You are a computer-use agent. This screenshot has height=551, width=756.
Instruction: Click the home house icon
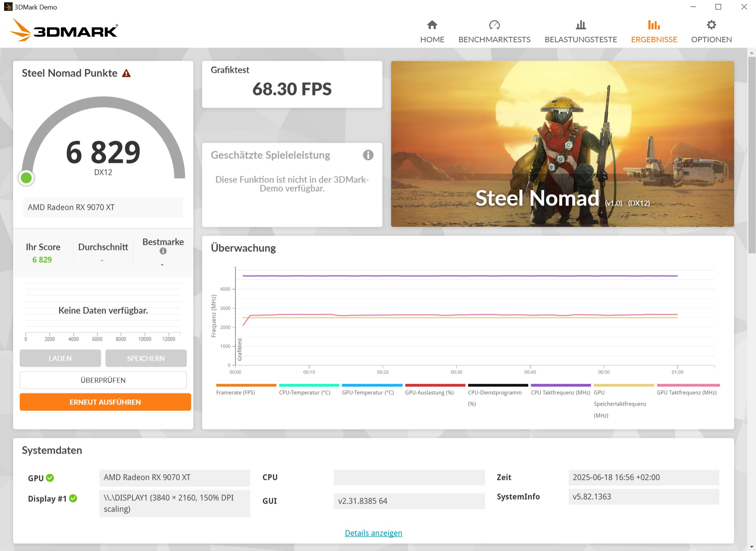click(432, 25)
